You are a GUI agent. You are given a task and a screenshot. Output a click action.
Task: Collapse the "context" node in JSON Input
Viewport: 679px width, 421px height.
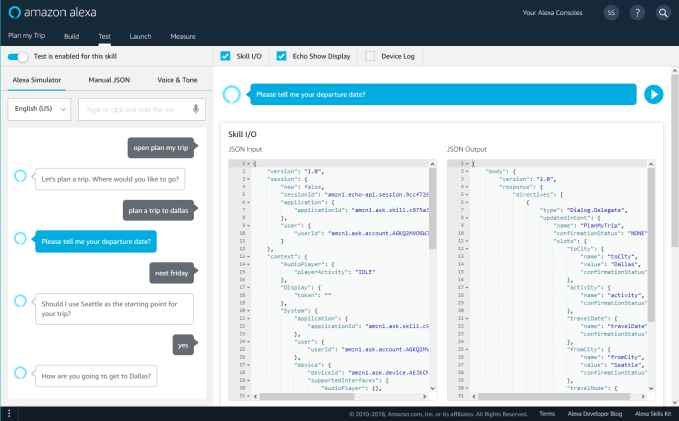(x=248, y=255)
